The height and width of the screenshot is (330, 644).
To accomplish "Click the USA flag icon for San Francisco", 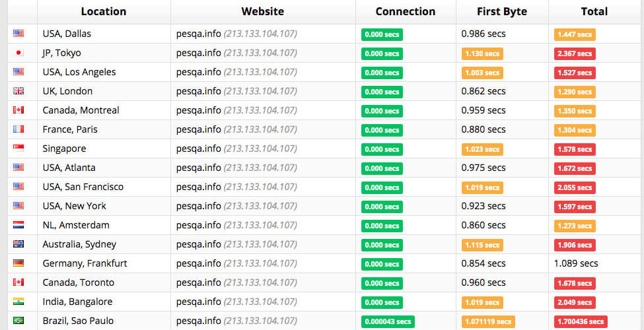I will tap(18, 187).
